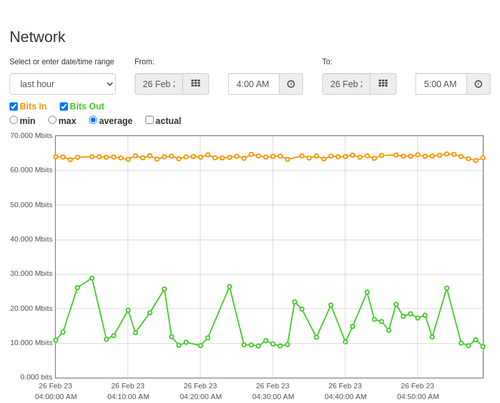
Task: Click the 04:50:00 AM time axis label
Action: point(418,397)
